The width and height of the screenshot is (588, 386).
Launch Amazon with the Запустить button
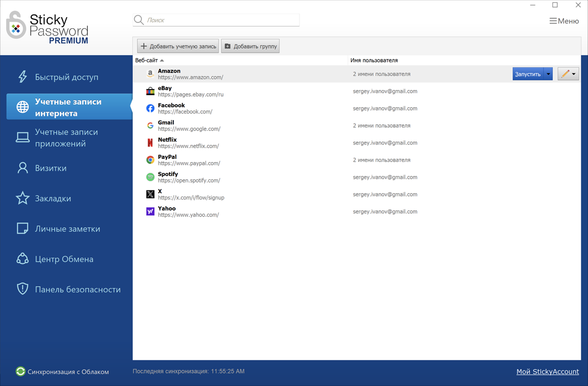(x=527, y=74)
